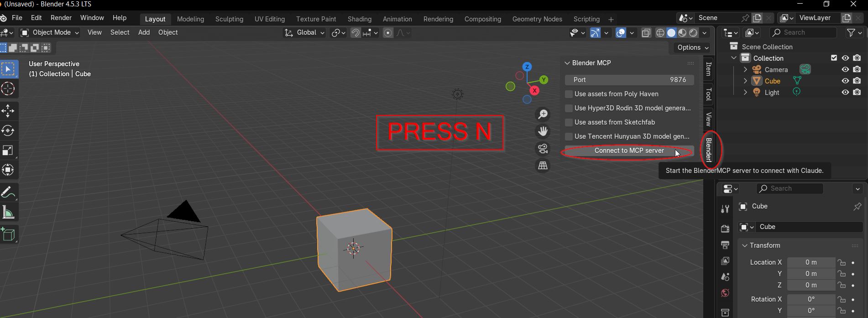868x318 pixels.
Task: Disable Cube in renders
Action: point(857,81)
